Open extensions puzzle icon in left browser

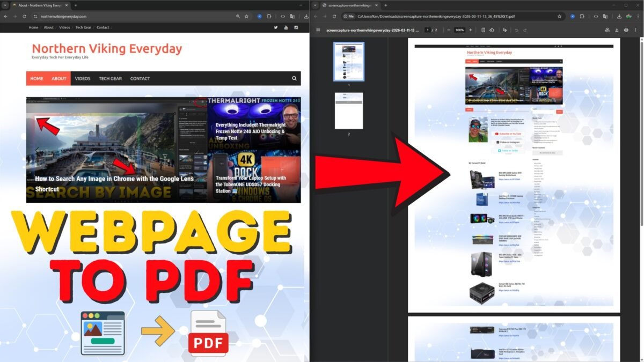click(269, 16)
